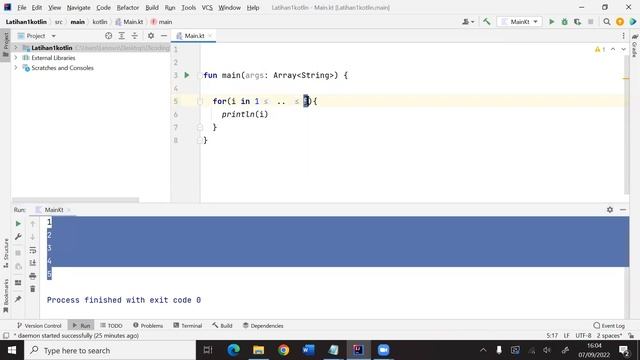
Task: Hide the Project tool window
Action: point(164,36)
